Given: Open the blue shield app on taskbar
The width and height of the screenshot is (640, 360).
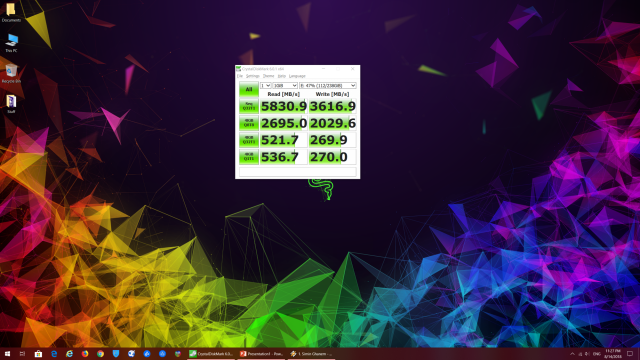Looking at the screenshot, I should (x=116, y=354).
